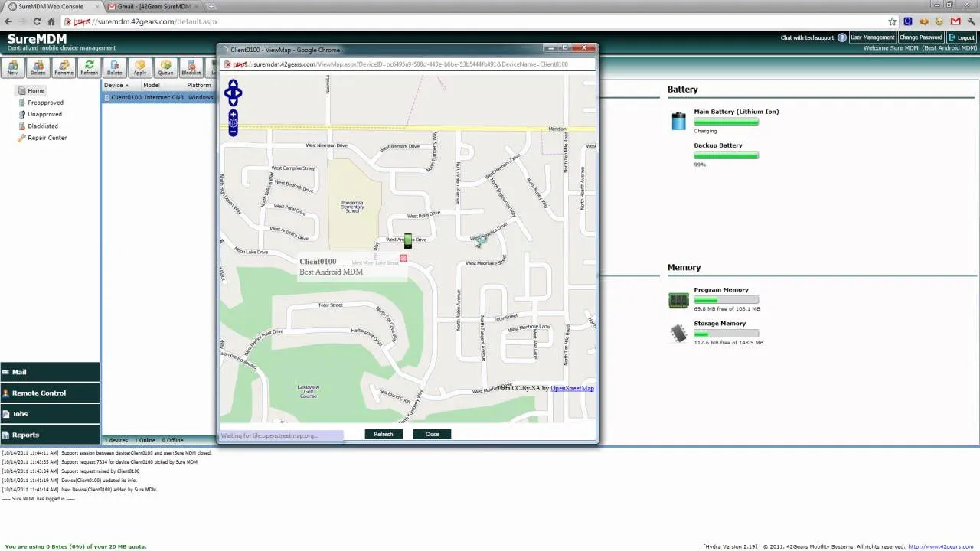The width and height of the screenshot is (980, 551).
Task: Click the Logout button icon
Action: [952, 37]
